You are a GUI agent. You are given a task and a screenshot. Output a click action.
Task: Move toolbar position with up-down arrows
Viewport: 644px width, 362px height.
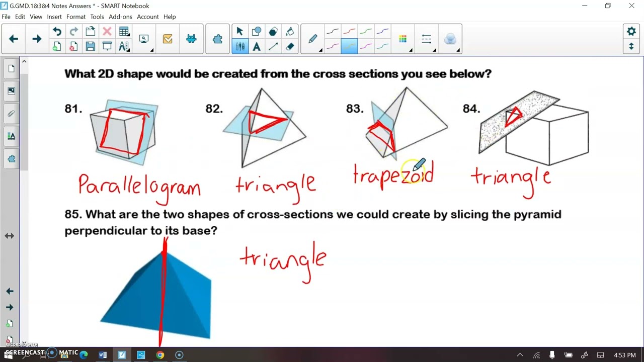click(x=631, y=46)
